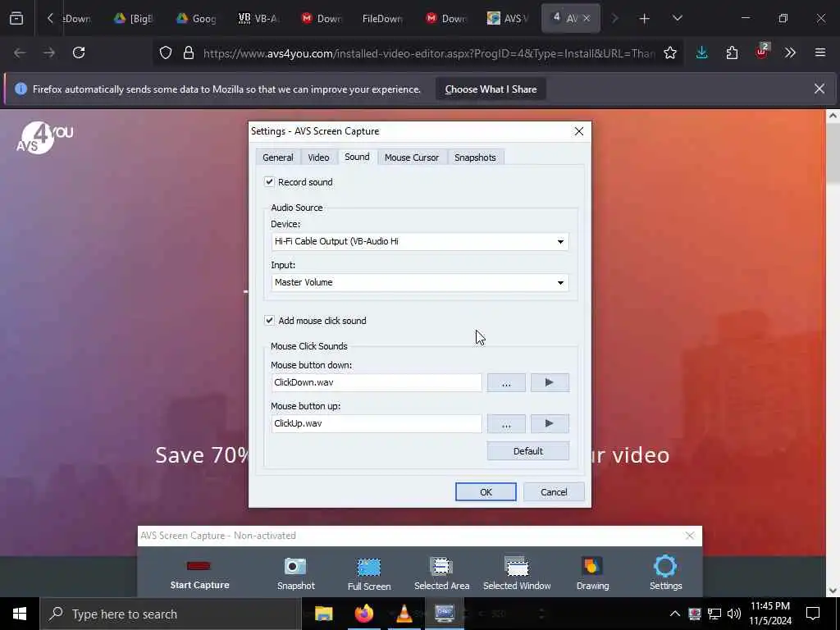Close the active browser tab
Screen dimensions: 840x630
point(586,18)
